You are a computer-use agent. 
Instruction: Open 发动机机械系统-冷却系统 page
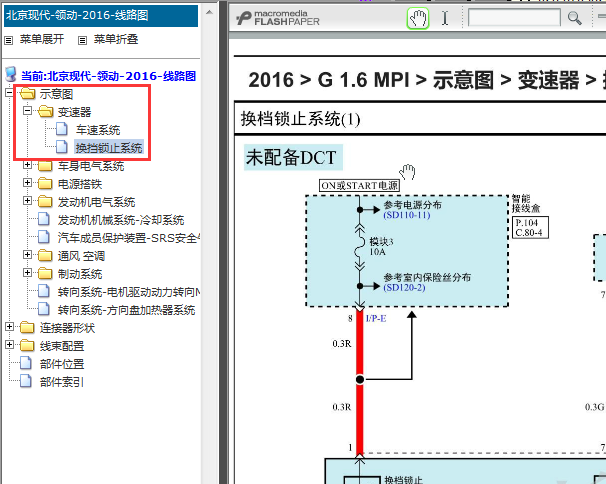pos(121,220)
